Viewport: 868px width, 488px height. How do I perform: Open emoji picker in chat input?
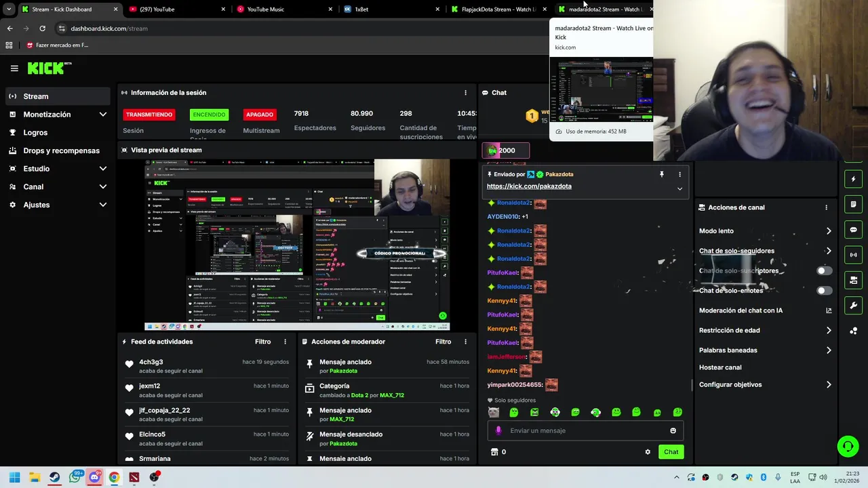[x=673, y=430]
